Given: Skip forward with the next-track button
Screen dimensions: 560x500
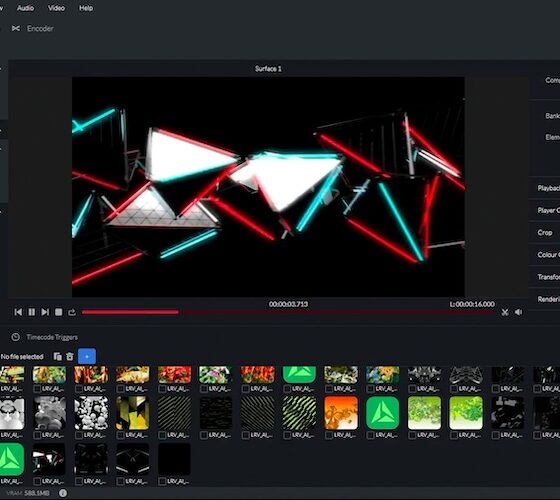Looking at the screenshot, I should pos(45,312).
